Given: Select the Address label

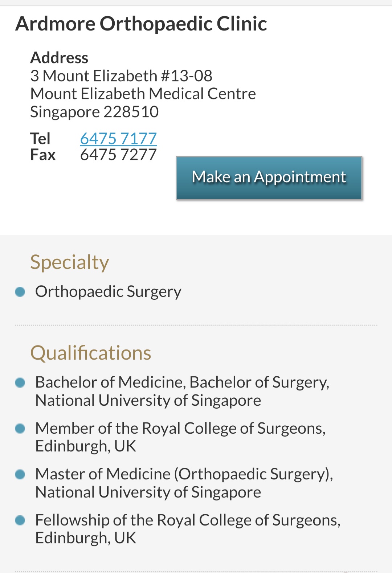Looking at the screenshot, I should pyautogui.click(x=59, y=58).
